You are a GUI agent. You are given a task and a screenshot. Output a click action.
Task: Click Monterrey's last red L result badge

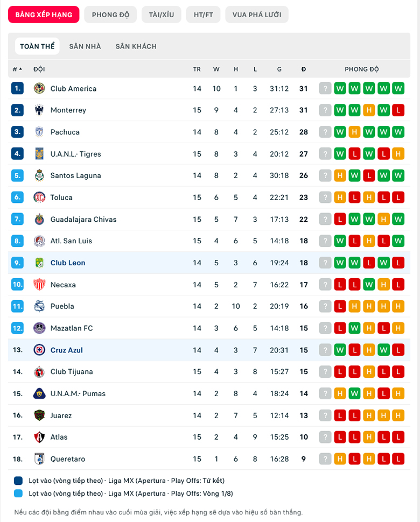(398, 110)
